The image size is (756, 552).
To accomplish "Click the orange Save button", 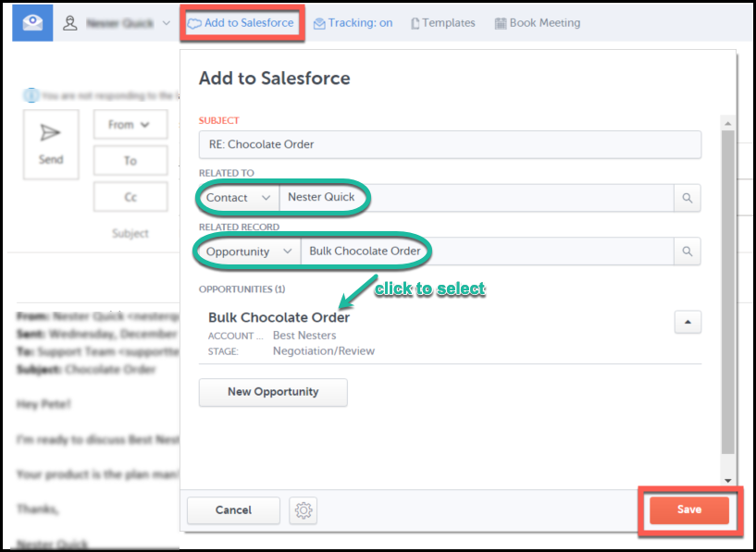I will pyautogui.click(x=689, y=510).
